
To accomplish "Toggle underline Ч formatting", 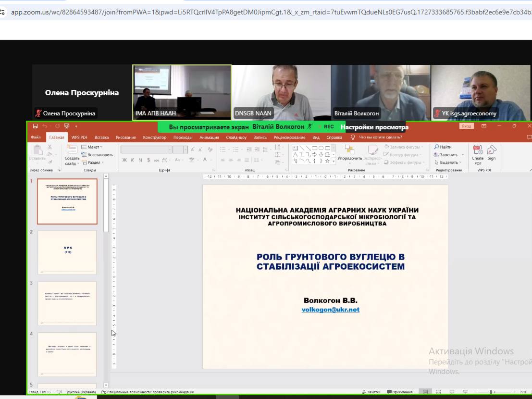I will click(x=140, y=160).
